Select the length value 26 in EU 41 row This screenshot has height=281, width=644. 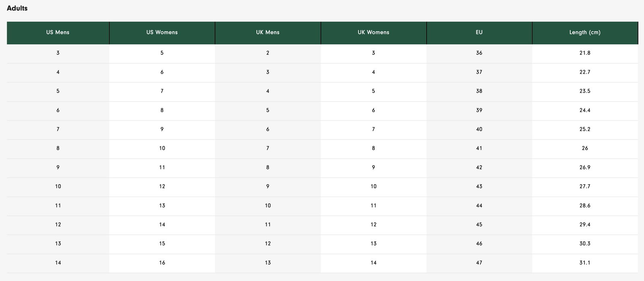[x=585, y=148]
